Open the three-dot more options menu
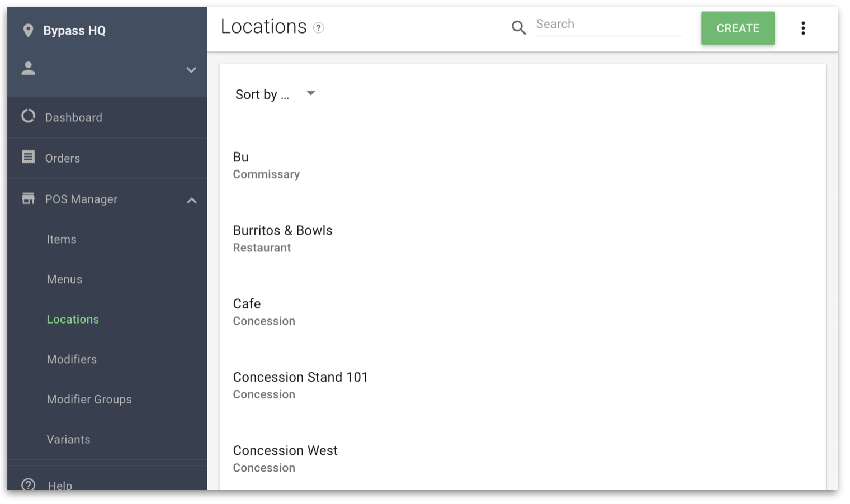The height and width of the screenshot is (504, 850). click(803, 28)
